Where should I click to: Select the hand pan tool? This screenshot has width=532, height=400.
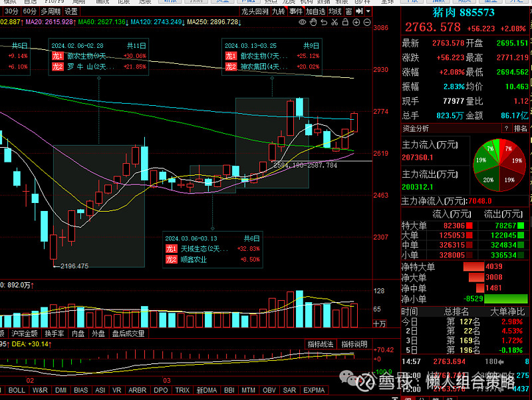[x=313, y=23]
